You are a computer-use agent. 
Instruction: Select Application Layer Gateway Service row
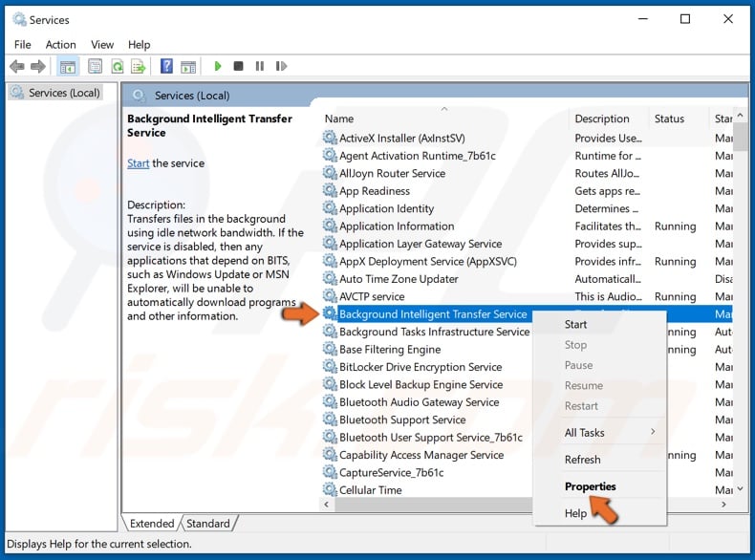(x=528, y=244)
